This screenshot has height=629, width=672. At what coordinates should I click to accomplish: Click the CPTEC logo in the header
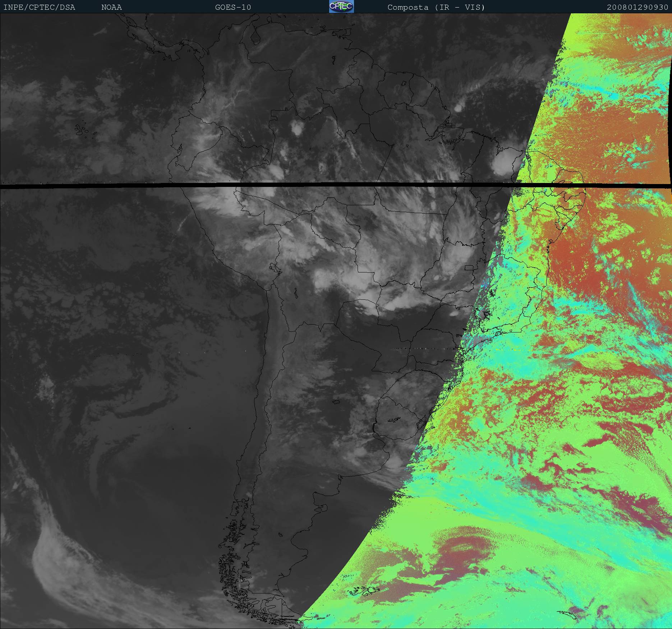pos(341,6)
